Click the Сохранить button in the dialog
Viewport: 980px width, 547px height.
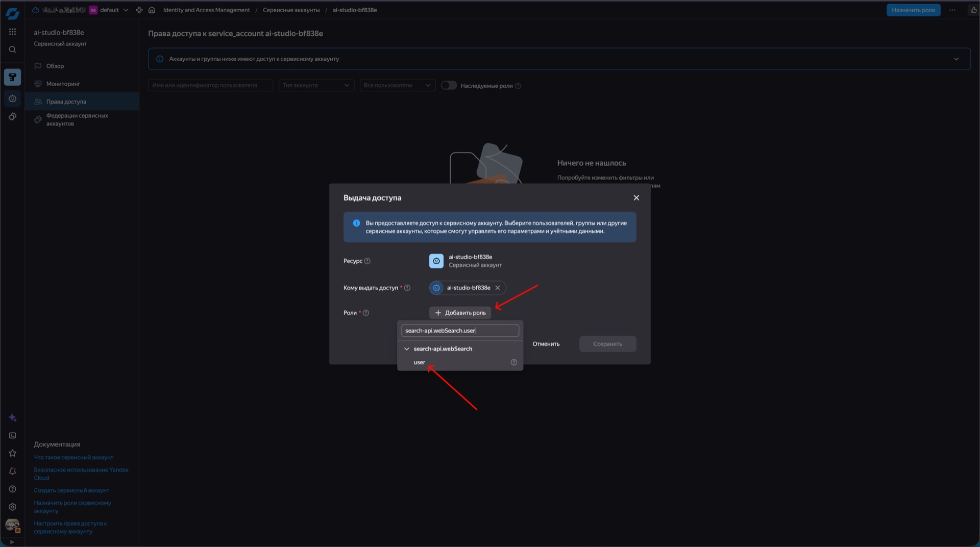click(607, 343)
